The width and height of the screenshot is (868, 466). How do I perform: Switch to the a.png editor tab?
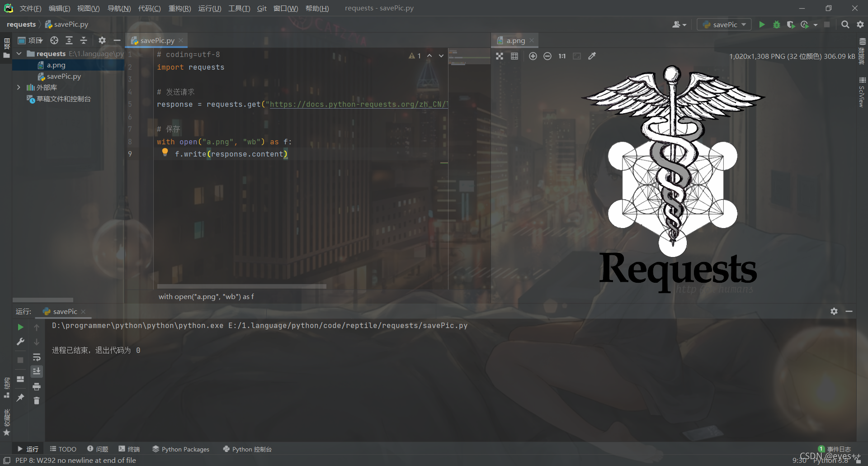click(x=515, y=40)
